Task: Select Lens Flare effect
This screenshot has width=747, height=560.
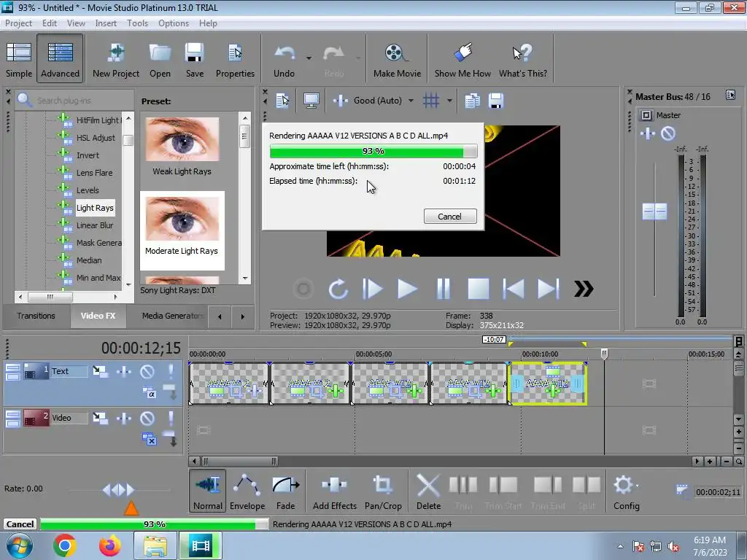Action: click(94, 173)
